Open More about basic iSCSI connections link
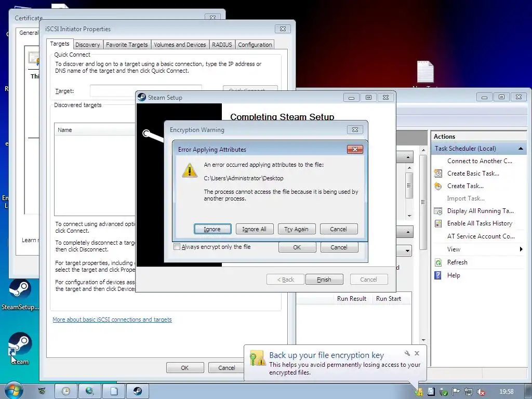Screen dimensions: 532x399 point(112,320)
